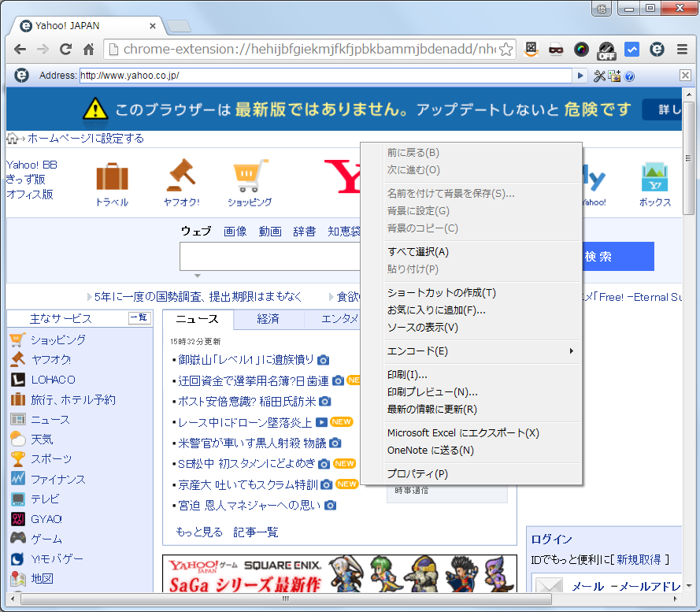The image size is (700, 612).
Task: Click the horizontal scrollbar thumb
Action: tap(286, 599)
